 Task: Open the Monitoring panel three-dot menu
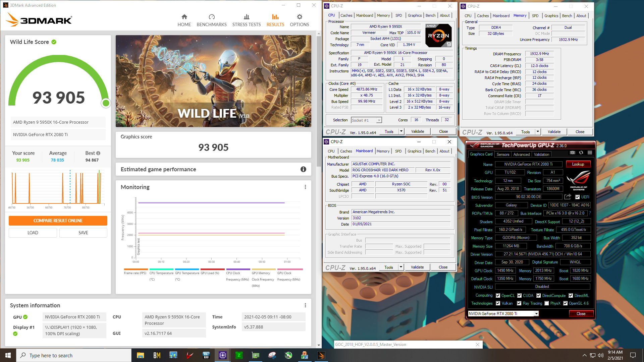[x=305, y=187]
